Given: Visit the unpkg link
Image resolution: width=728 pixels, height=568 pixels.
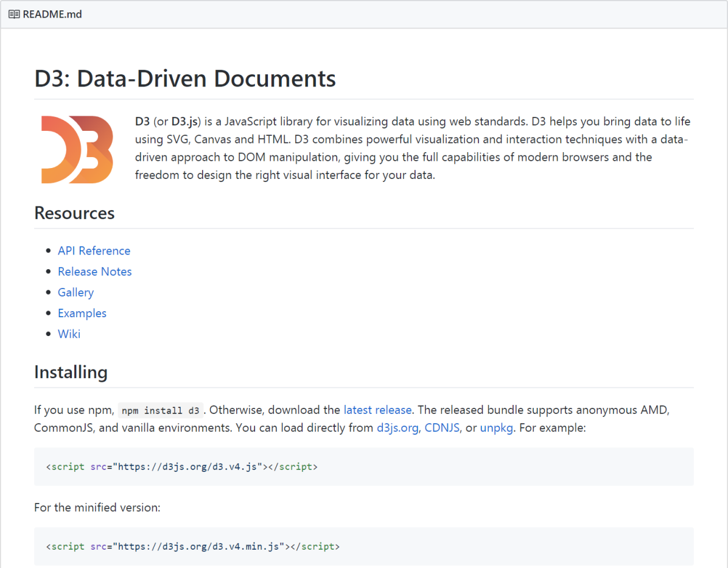Looking at the screenshot, I should [x=496, y=428].
